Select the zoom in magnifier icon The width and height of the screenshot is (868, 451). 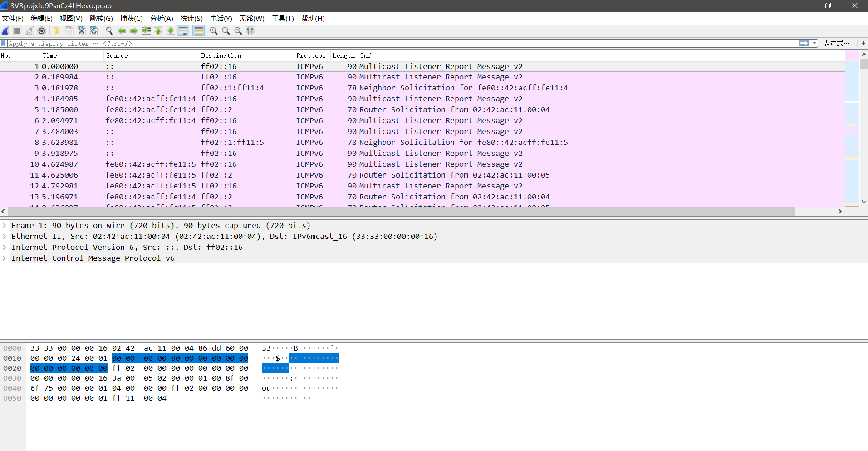pyautogui.click(x=213, y=31)
